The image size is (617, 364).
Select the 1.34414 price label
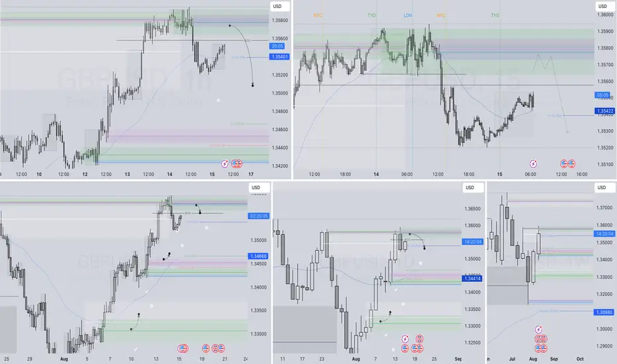[472, 279]
